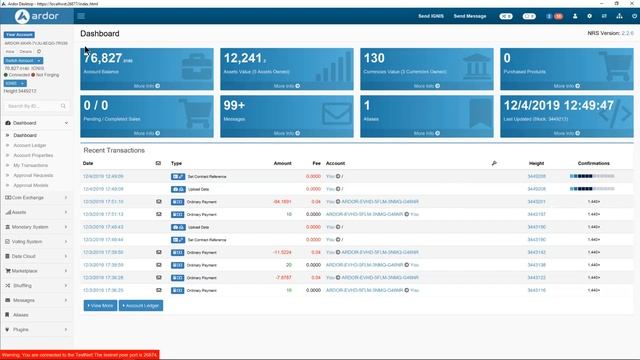Open My Transactions in the sidebar
640x360 pixels.
(x=31, y=166)
